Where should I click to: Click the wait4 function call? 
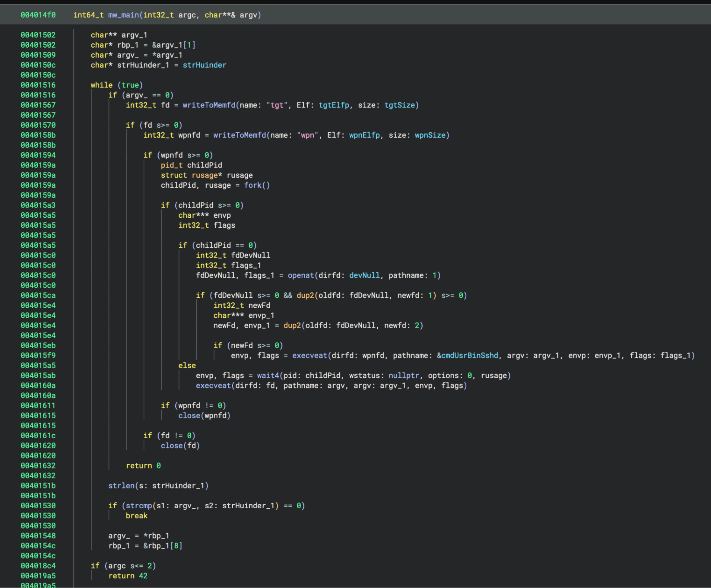click(x=268, y=376)
